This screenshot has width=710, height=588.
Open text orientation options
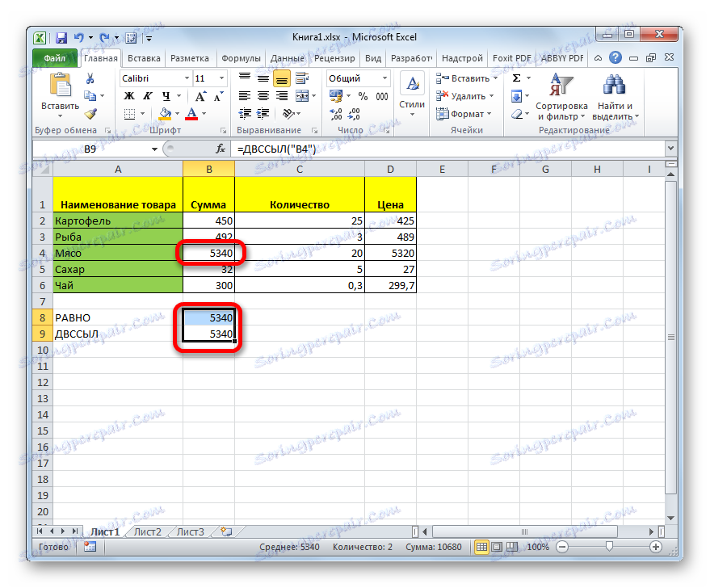(x=289, y=114)
